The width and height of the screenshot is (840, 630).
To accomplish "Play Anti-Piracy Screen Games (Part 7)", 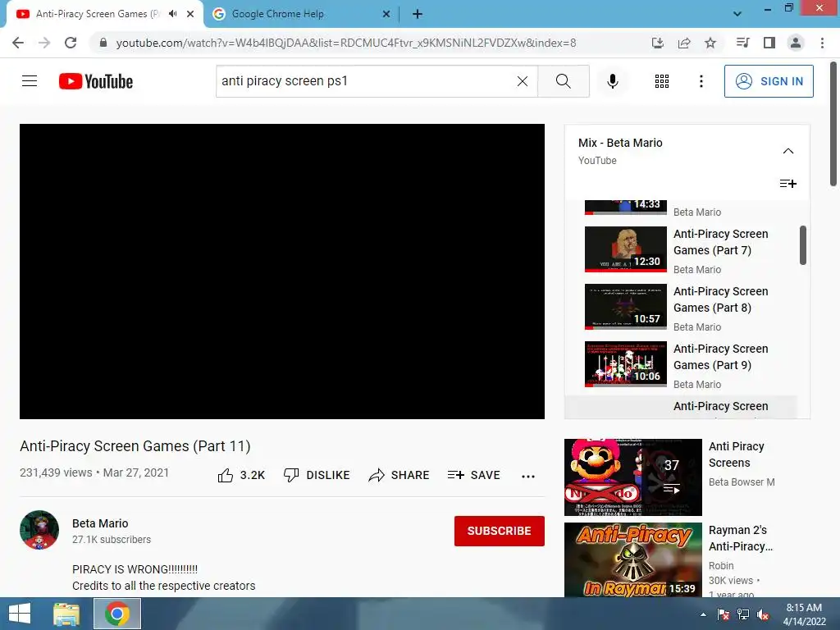I will pos(626,249).
